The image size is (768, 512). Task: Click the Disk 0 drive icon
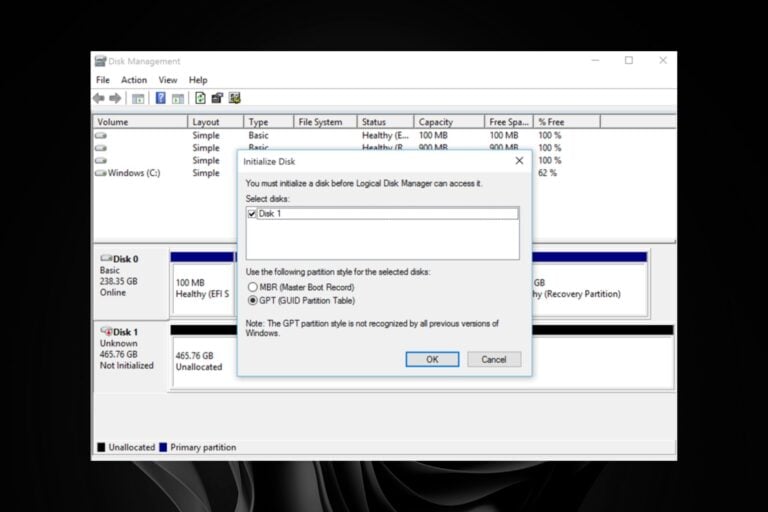[x=106, y=258]
